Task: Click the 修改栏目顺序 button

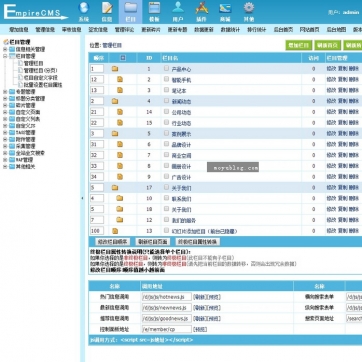Action: coord(112,242)
